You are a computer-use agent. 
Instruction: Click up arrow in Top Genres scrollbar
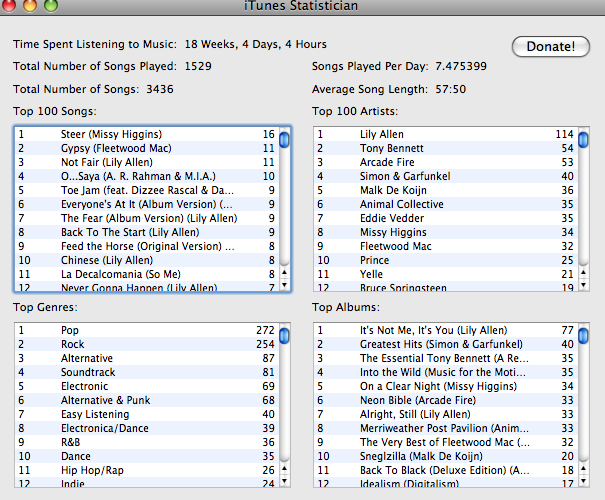[284, 468]
